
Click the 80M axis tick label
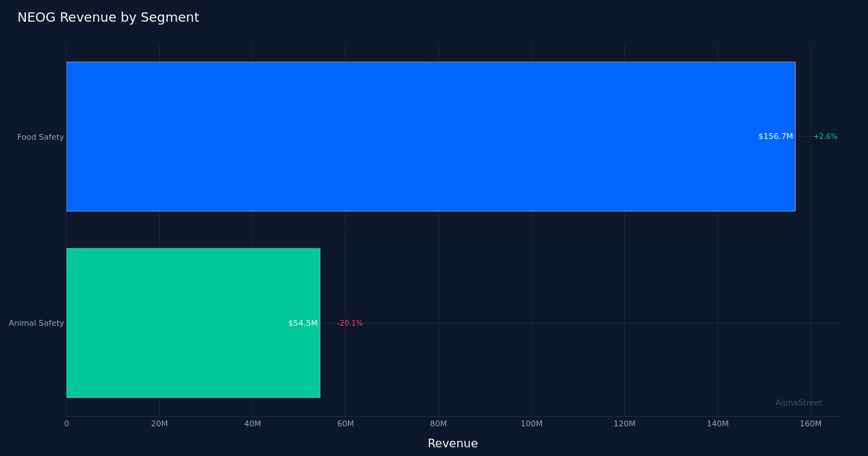pos(438,423)
